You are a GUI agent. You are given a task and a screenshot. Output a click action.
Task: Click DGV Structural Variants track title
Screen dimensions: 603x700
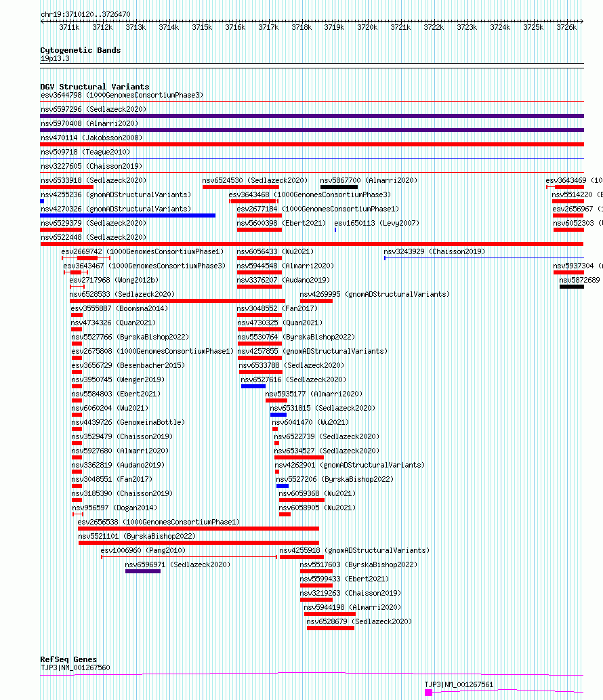[95, 87]
